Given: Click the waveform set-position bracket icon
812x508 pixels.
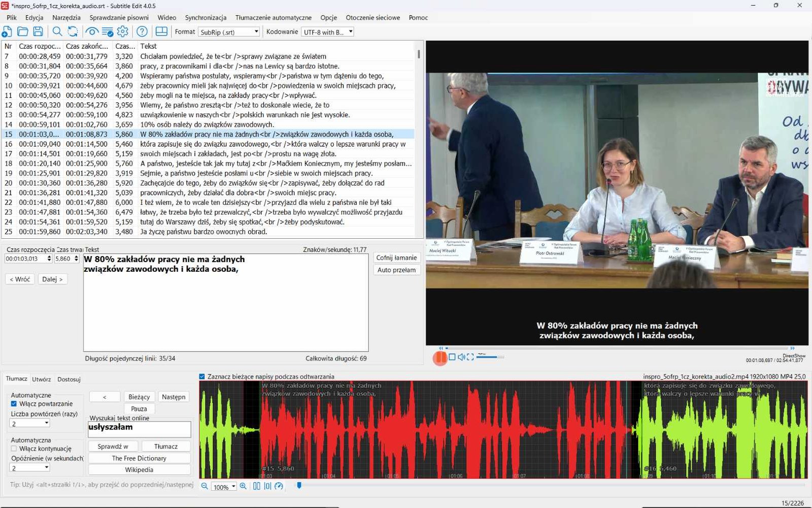Looking at the screenshot, I should pos(267,486).
